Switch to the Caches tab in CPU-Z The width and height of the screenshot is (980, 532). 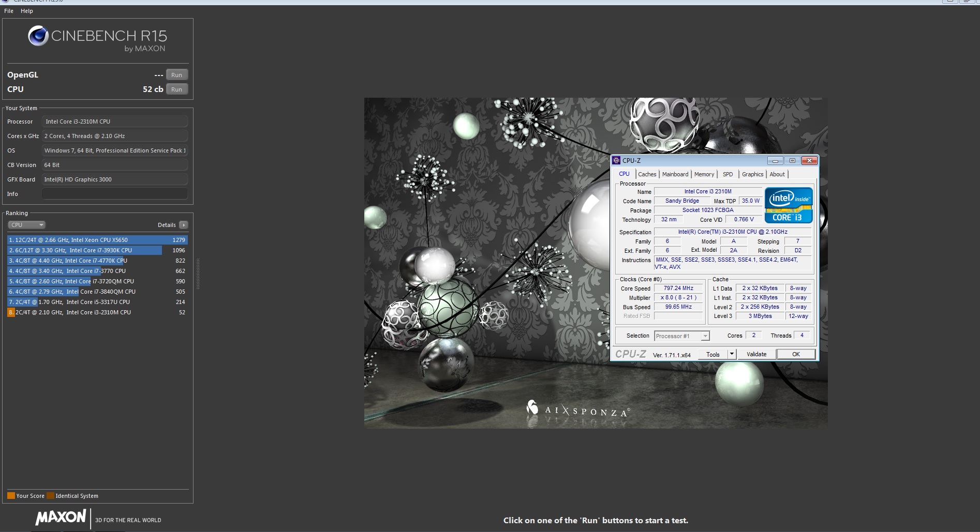(647, 174)
